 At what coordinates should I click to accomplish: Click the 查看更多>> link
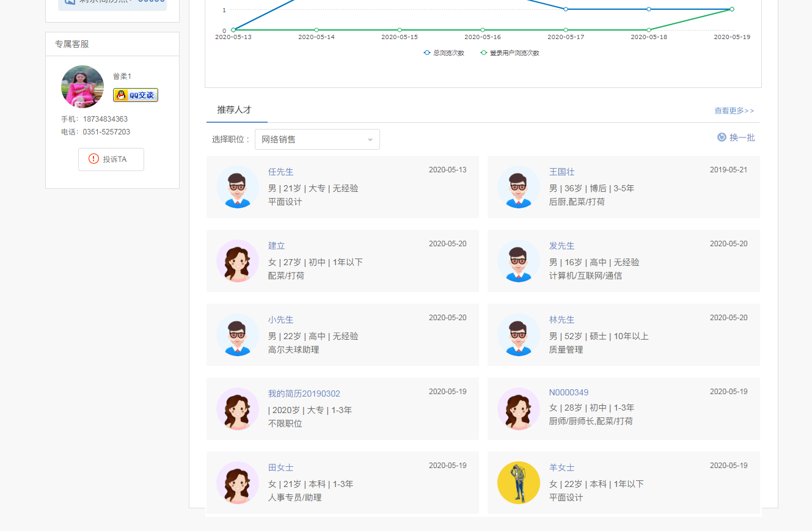[x=734, y=111]
